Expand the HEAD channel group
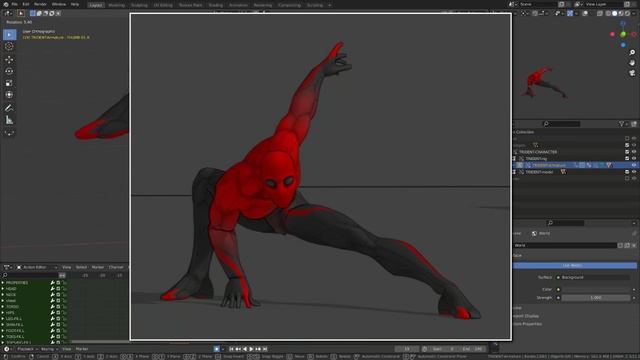The height and width of the screenshot is (360, 640). [3, 289]
